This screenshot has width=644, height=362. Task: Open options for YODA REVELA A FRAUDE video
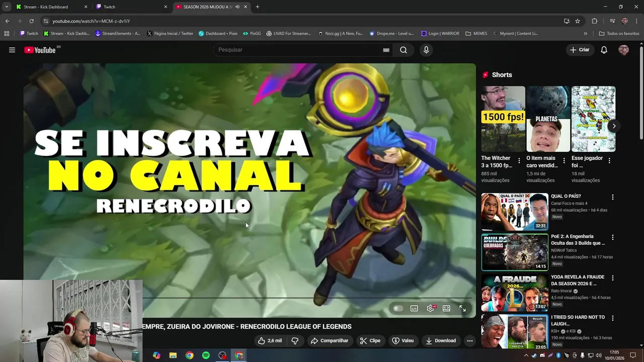coord(612,278)
